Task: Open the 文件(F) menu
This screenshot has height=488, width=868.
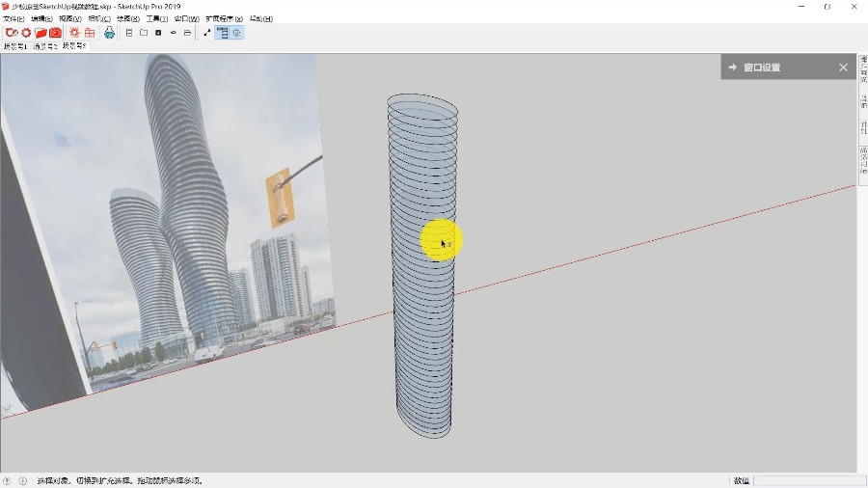Action: click(x=14, y=19)
